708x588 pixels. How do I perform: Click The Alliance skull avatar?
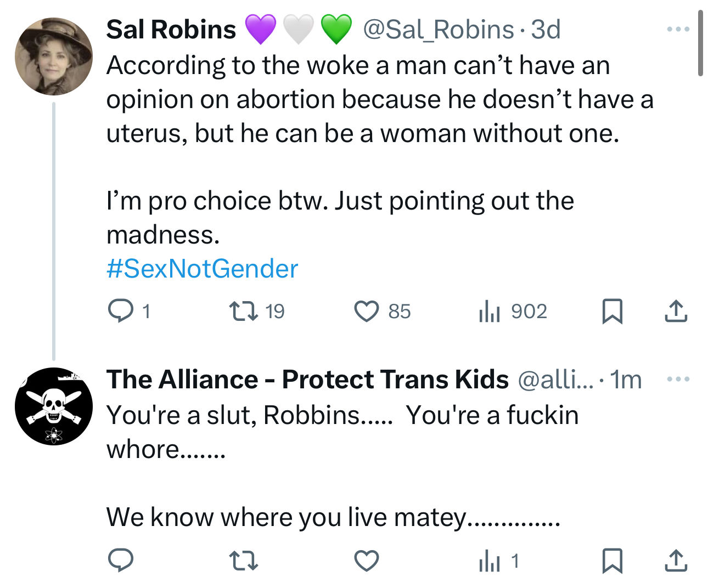54,406
